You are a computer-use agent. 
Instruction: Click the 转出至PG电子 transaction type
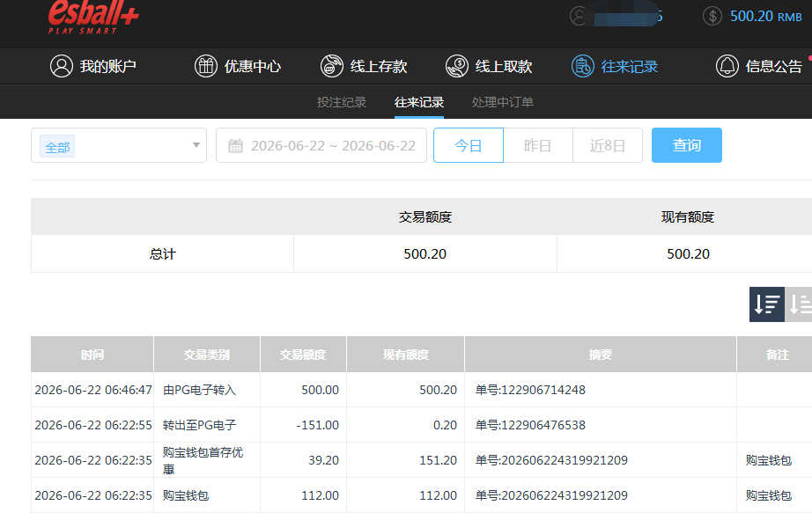click(199, 425)
